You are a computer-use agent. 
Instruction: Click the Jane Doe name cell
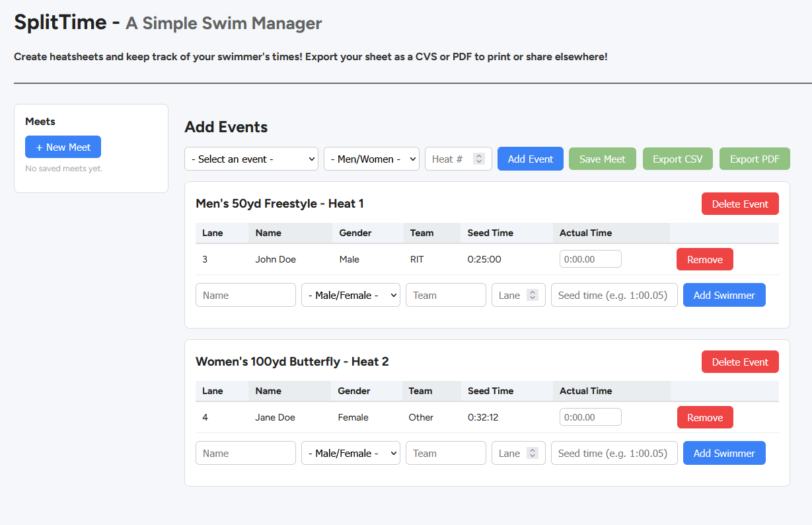[x=275, y=417]
